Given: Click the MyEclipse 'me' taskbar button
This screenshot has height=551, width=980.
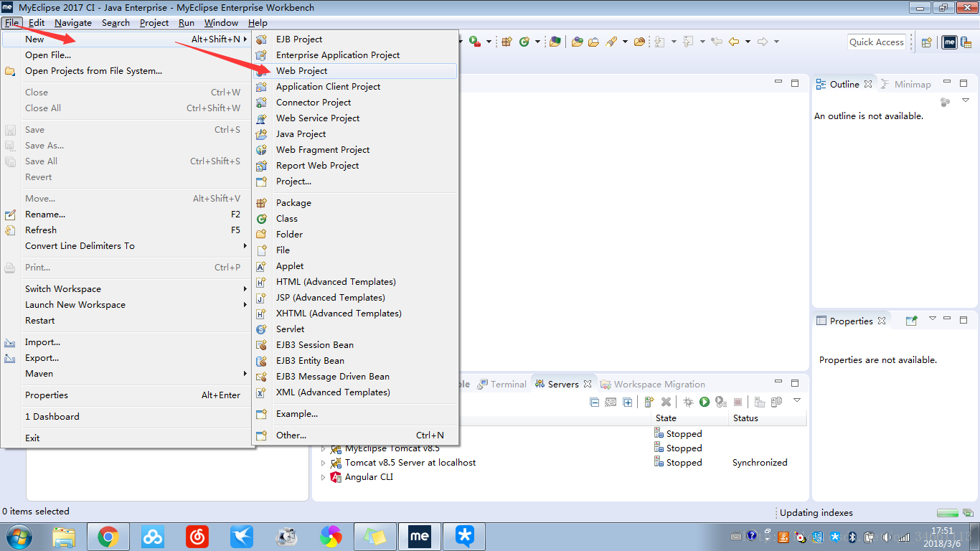Looking at the screenshot, I should tap(420, 537).
